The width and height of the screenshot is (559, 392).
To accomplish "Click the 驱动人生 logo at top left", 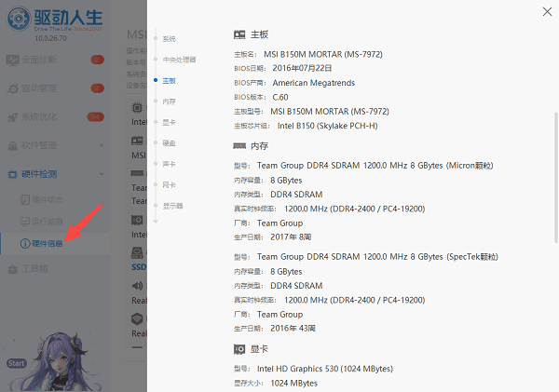I will [x=16, y=17].
